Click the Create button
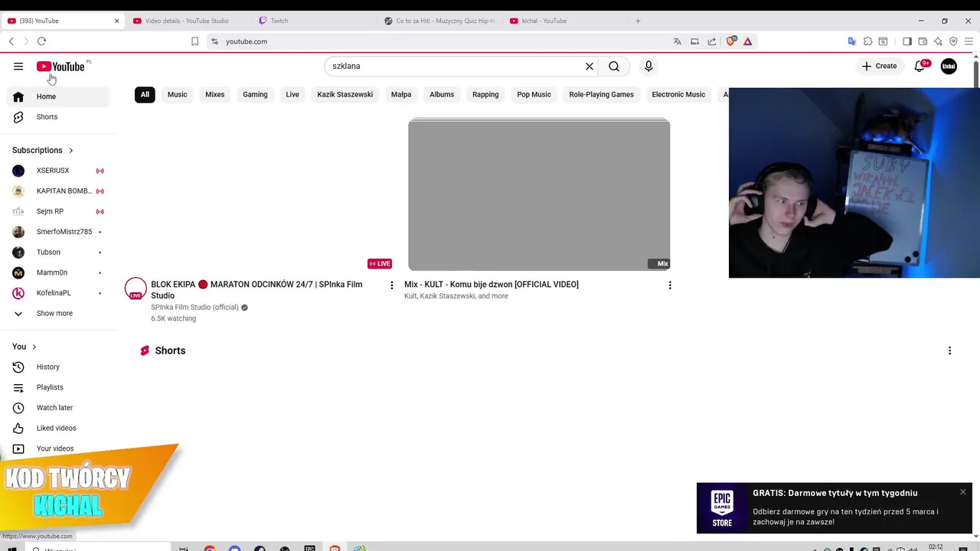Screen dimensions: 980x551 tap(879, 67)
